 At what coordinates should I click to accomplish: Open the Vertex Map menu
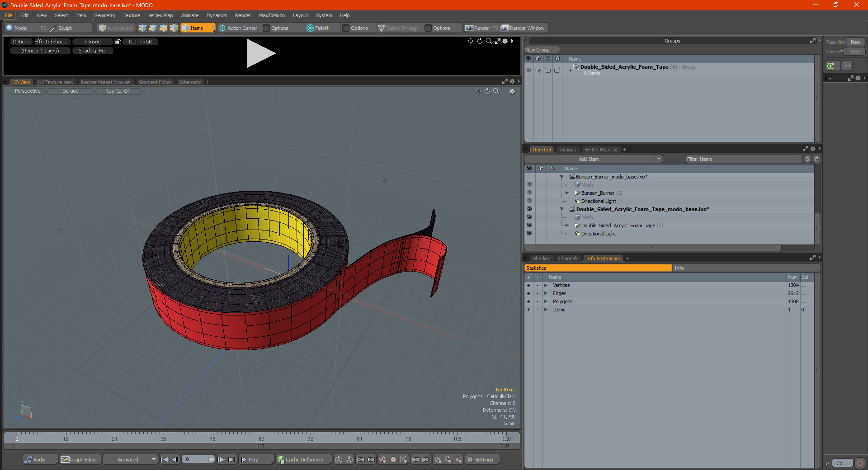[x=160, y=15]
